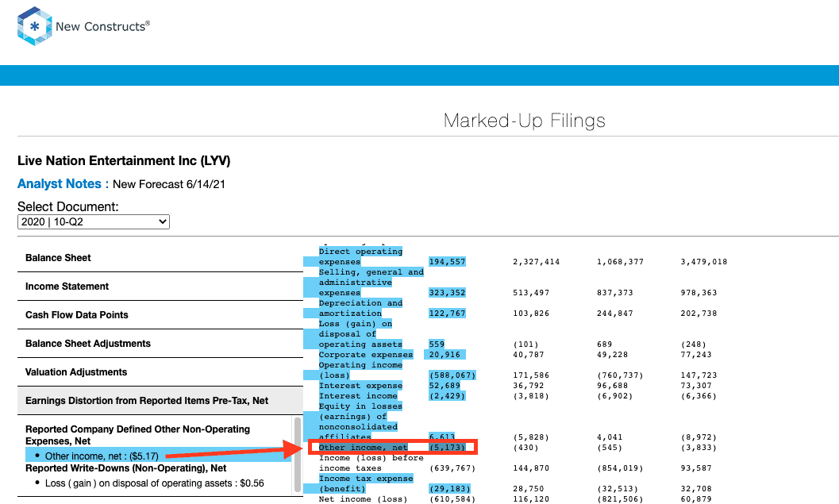
Task: Click the value 978,363
Action: click(699, 293)
